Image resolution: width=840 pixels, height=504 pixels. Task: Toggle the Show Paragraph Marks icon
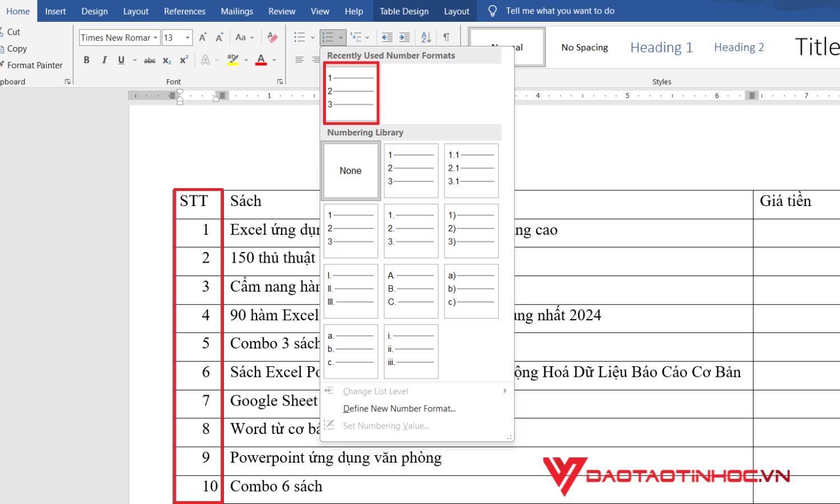pyautogui.click(x=446, y=37)
